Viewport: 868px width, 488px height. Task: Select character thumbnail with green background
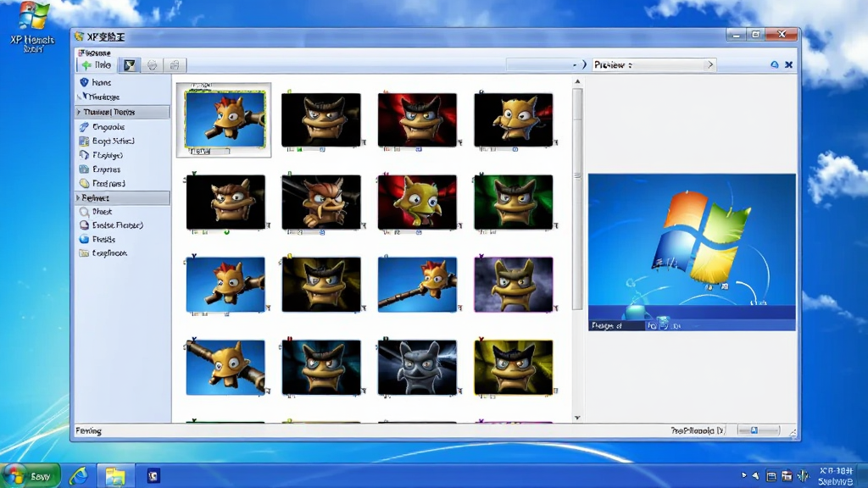coord(513,202)
